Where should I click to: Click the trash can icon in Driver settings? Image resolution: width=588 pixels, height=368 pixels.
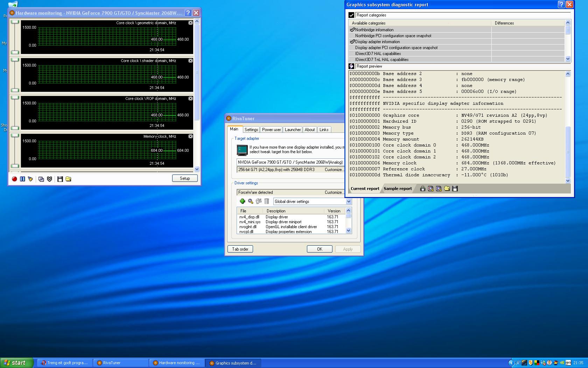[266, 201]
